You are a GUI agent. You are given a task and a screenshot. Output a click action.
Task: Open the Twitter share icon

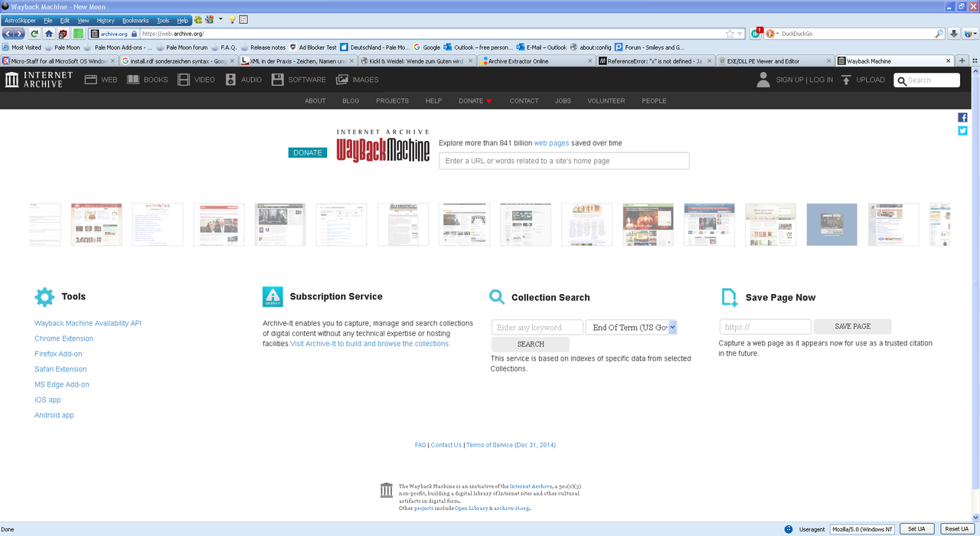[962, 131]
